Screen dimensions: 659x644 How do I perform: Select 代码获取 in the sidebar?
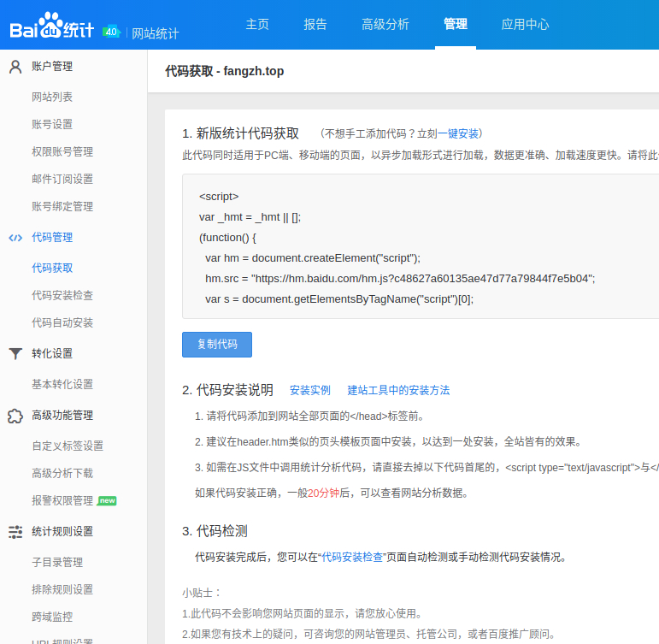pyautogui.click(x=52, y=268)
